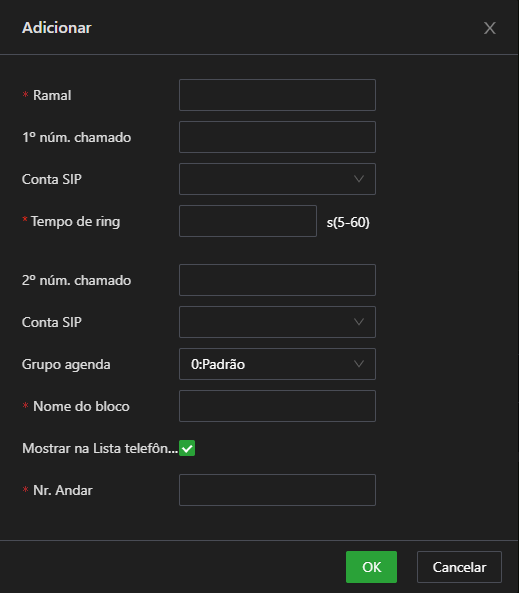Select the Tempo de ring input field
Image resolution: width=519 pixels, height=593 pixels.
point(248,221)
